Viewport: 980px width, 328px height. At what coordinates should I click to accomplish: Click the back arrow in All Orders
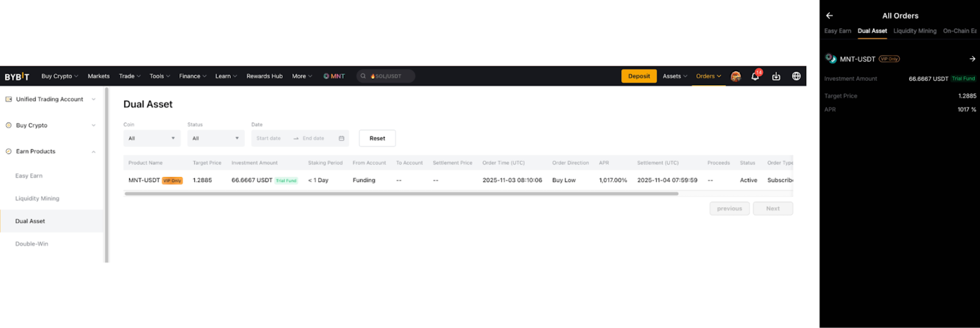(829, 16)
